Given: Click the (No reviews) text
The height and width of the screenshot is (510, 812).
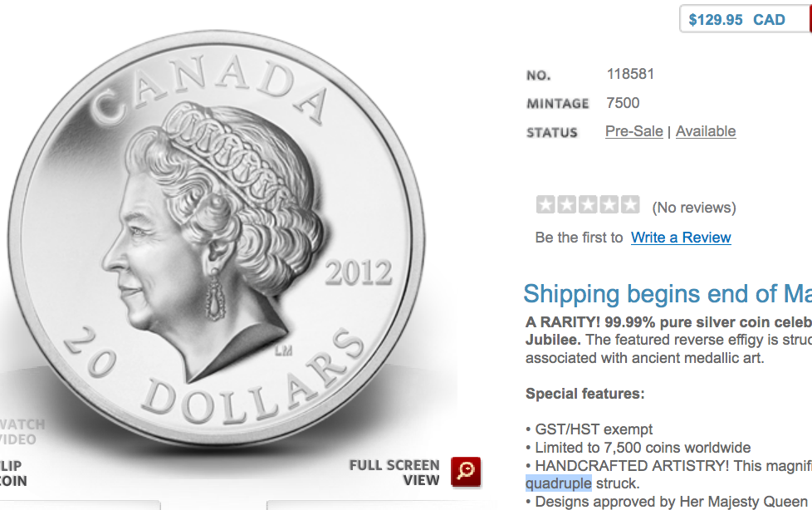Looking at the screenshot, I should [x=694, y=208].
